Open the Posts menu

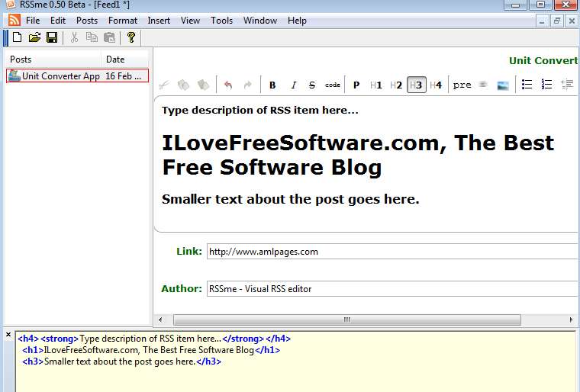pos(87,21)
